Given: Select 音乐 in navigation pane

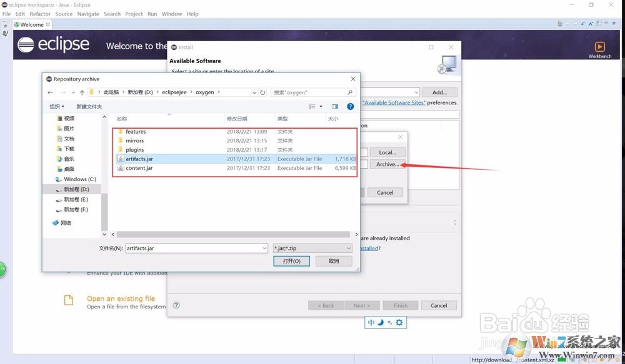Looking at the screenshot, I should [69, 159].
